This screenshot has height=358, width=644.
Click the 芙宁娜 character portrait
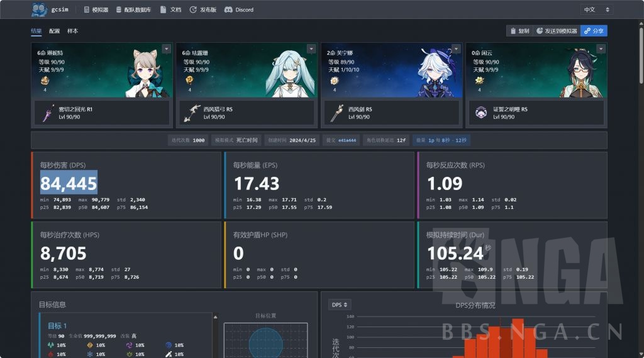[431, 76]
